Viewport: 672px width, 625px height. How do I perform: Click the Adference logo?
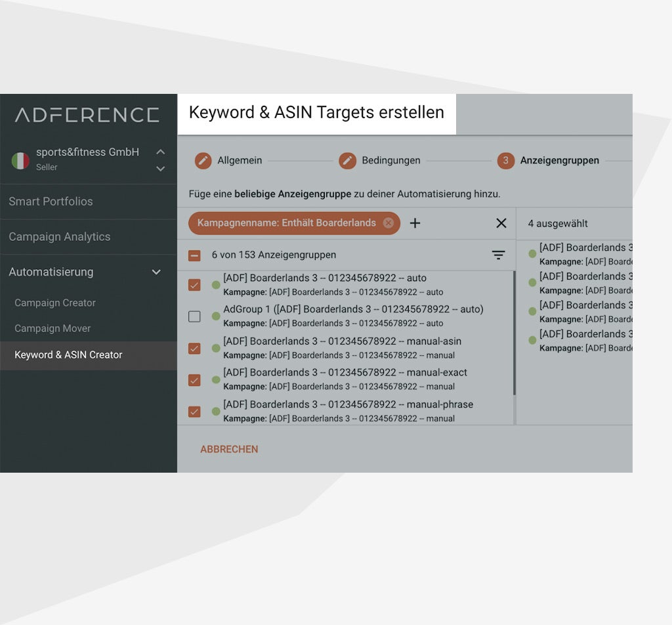(87, 115)
